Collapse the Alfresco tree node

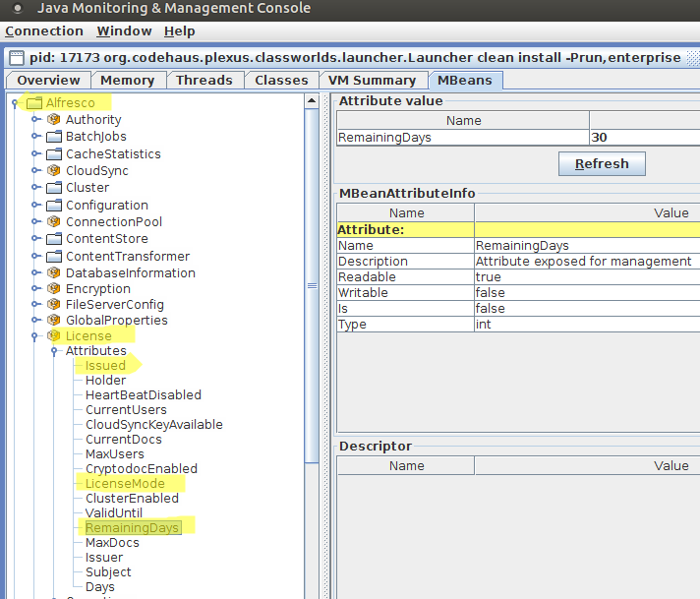tap(15, 103)
